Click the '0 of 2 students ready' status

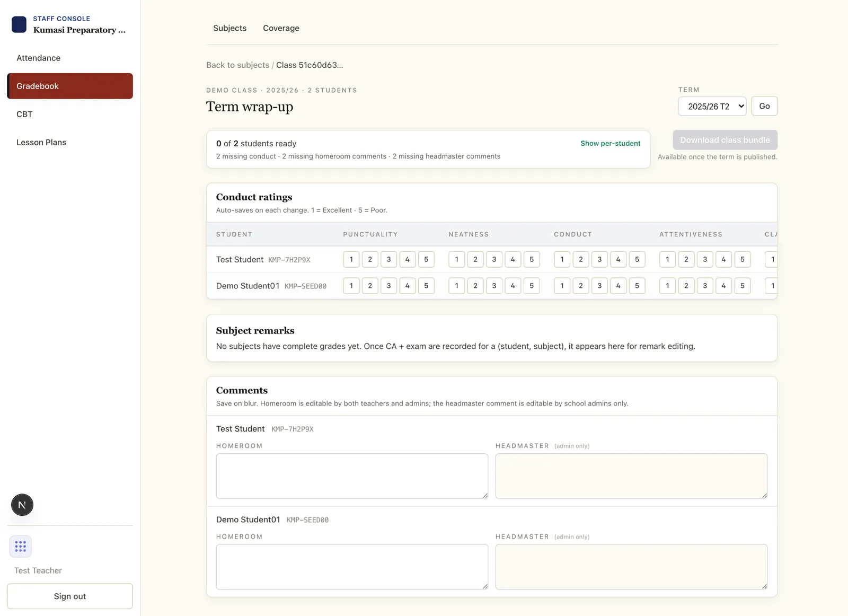(x=256, y=144)
